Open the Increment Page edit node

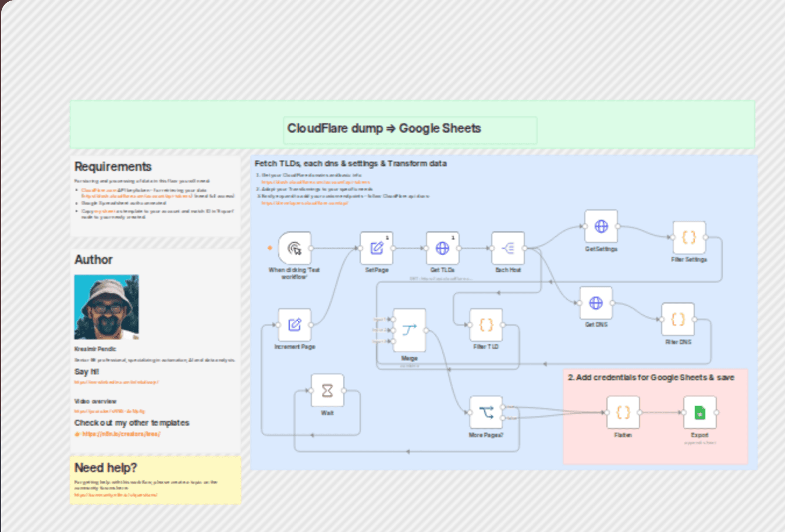pyautogui.click(x=294, y=325)
